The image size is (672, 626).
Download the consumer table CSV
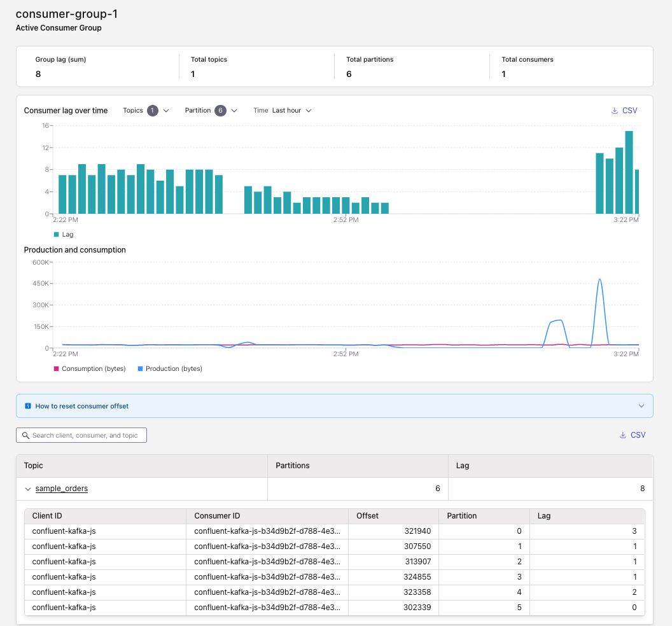[x=632, y=435]
